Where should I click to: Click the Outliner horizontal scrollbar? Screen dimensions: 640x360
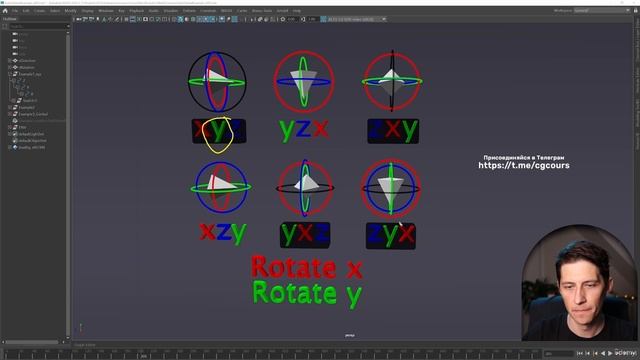pos(32,342)
